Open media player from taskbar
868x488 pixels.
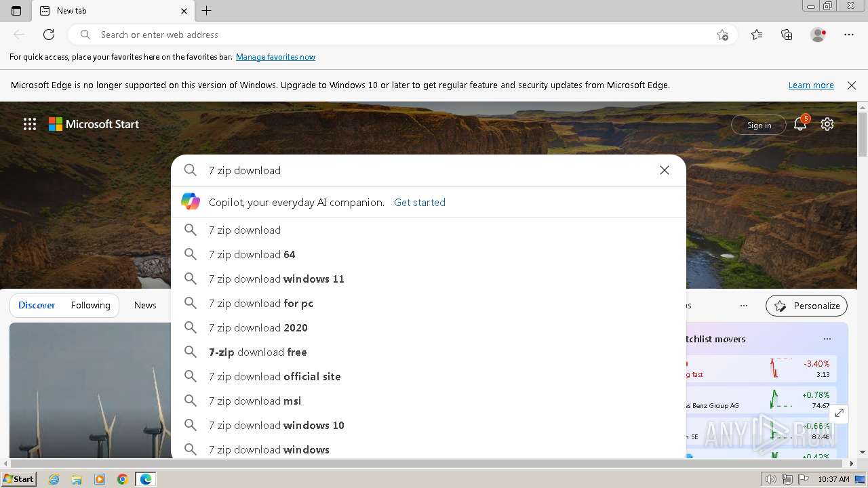pos(100,479)
